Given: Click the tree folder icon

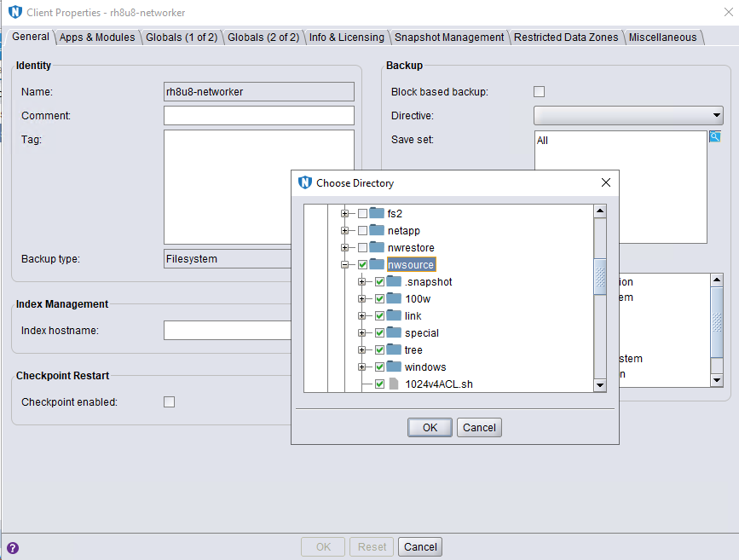Looking at the screenshot, I should click(x=394, y=349).
